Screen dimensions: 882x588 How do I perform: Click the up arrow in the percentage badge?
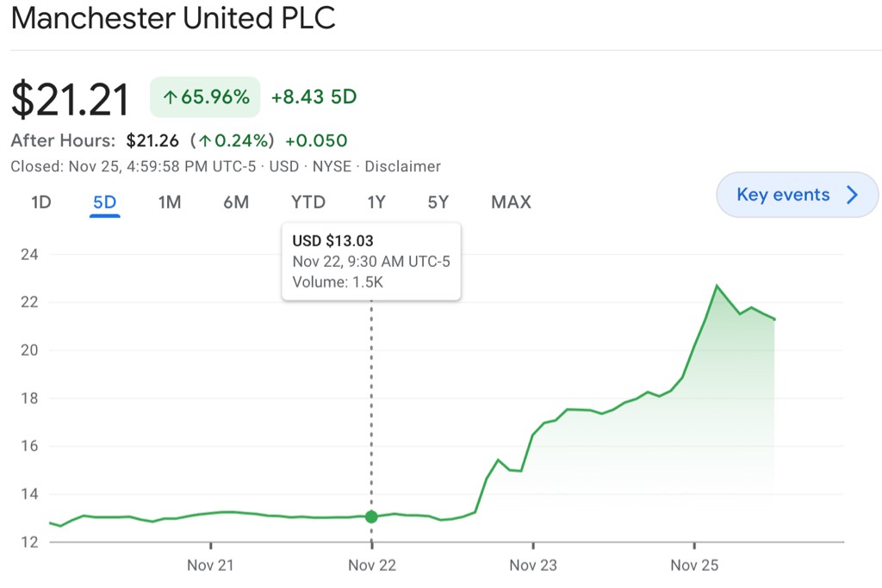[x=170, y=98]
